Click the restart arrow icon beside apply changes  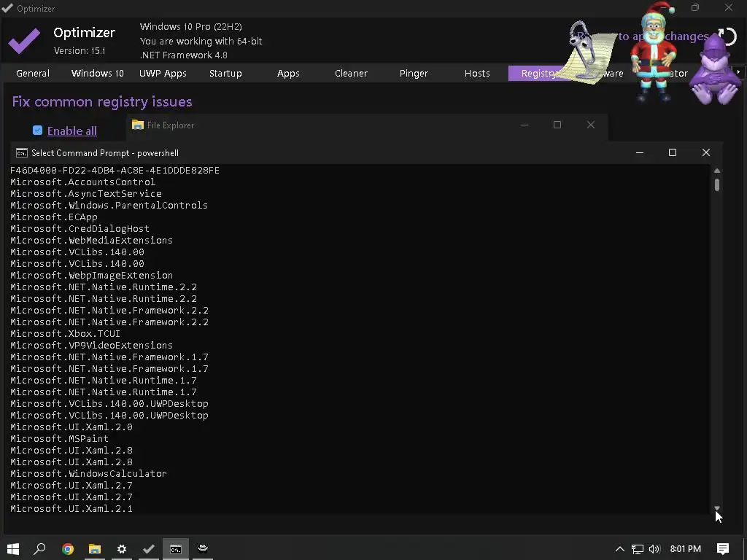[727, 36]
